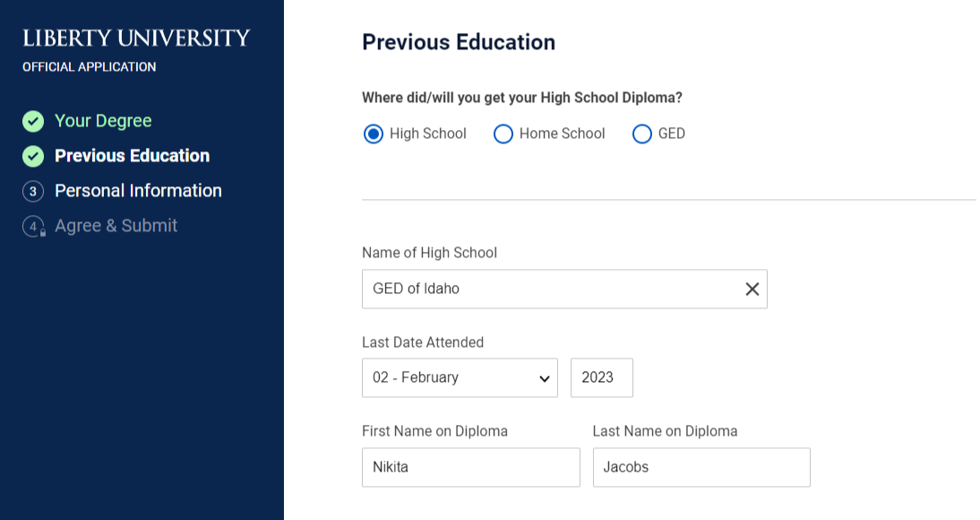Click the Last Name on Diploma label

point(665,431)
